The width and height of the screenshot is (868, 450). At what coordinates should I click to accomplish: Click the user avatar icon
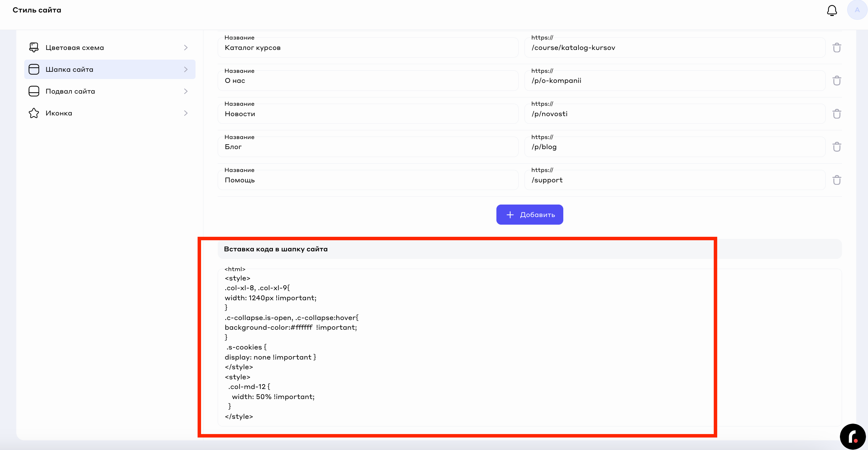pos(857,10)
